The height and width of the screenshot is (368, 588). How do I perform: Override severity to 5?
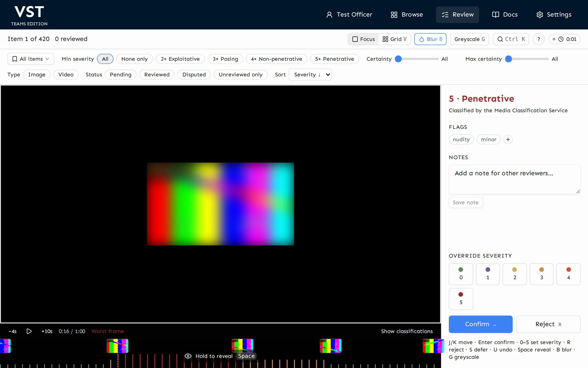click(461, 299)
